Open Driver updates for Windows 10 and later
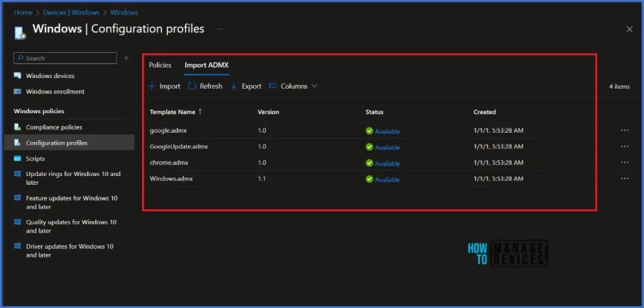 [x=70, y=251]
